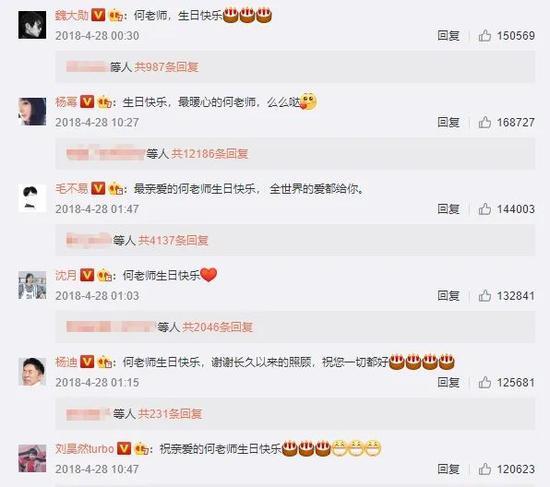550x487 pixels.
Task: Click 杨迪's avatar thumbnail
Action: (32, 372)
